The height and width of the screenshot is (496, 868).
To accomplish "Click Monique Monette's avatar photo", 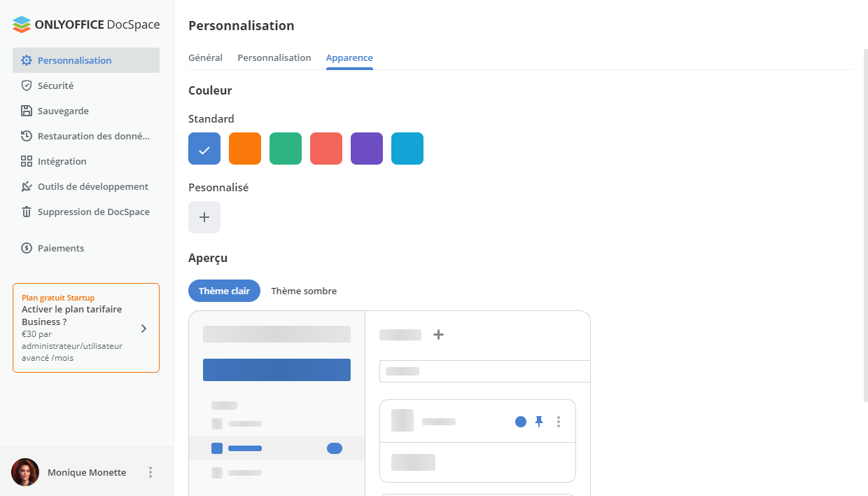I will (25, 472).
